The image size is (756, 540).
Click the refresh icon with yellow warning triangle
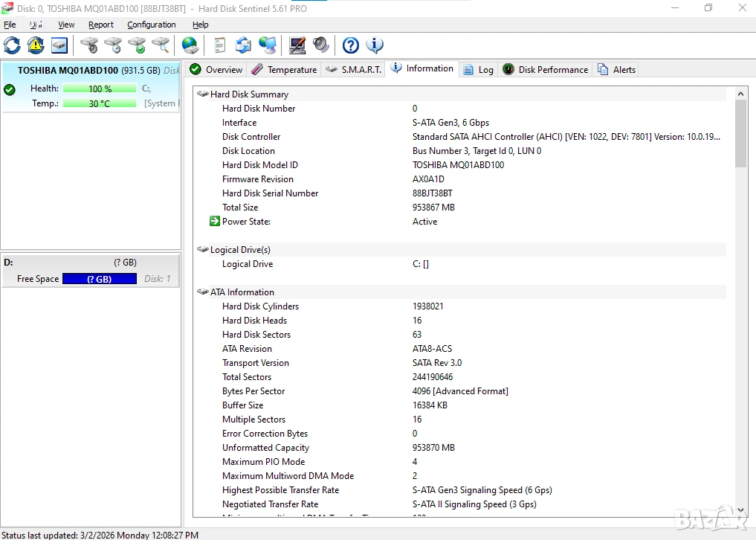(x=36, y=45)
